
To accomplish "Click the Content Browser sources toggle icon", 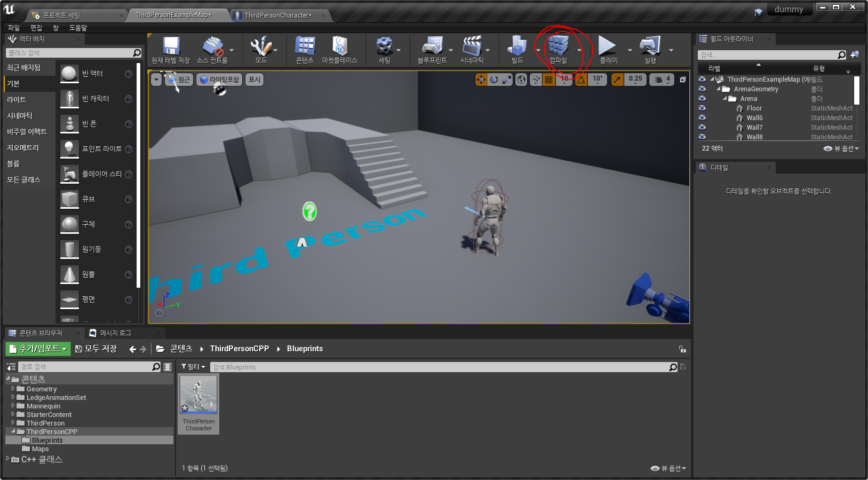I will (x=11, y=367).
